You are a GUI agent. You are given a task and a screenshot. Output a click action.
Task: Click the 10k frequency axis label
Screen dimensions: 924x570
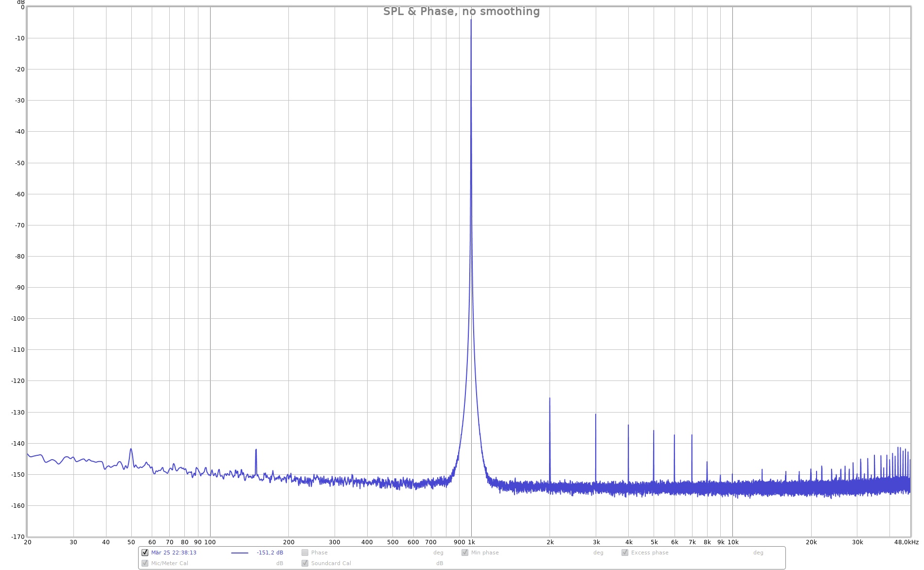click(x=733, y=542)
